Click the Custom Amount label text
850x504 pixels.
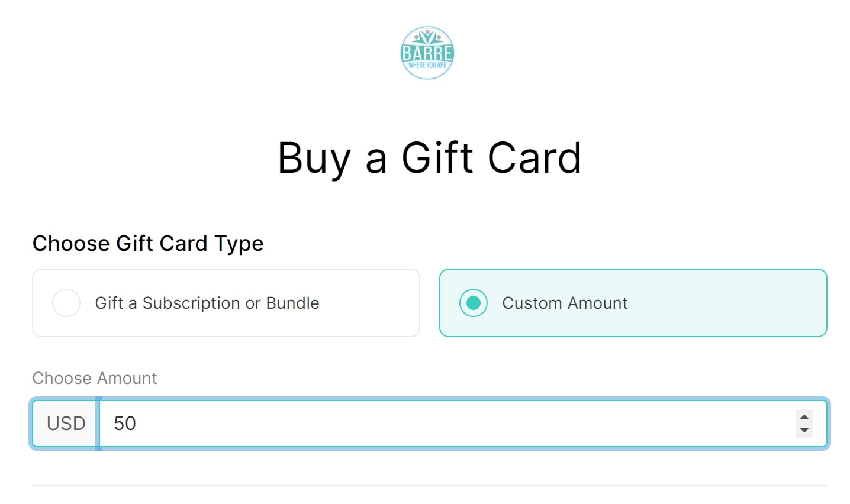[x=565, y=303]
